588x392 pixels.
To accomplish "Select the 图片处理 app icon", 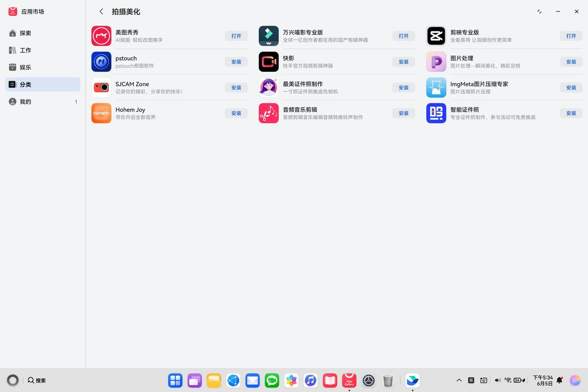I will click(436, 62).
